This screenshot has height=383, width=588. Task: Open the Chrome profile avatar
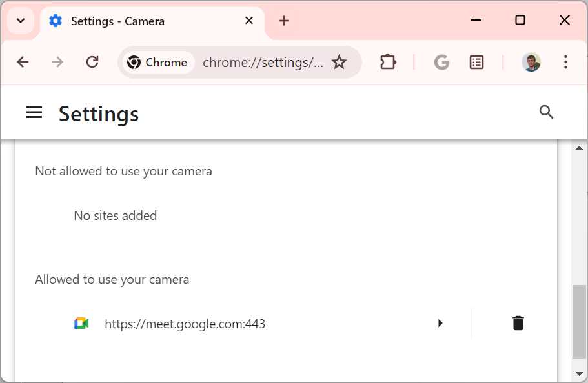531,62
